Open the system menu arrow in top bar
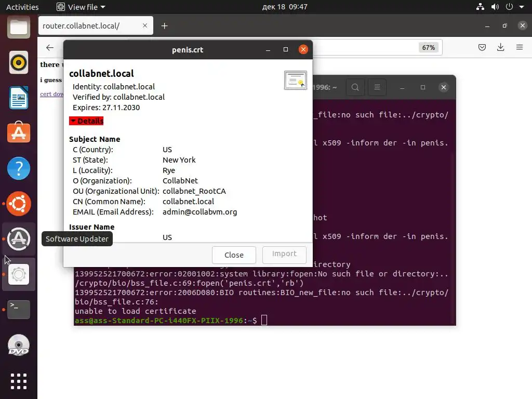 click(x=522, y=7)
